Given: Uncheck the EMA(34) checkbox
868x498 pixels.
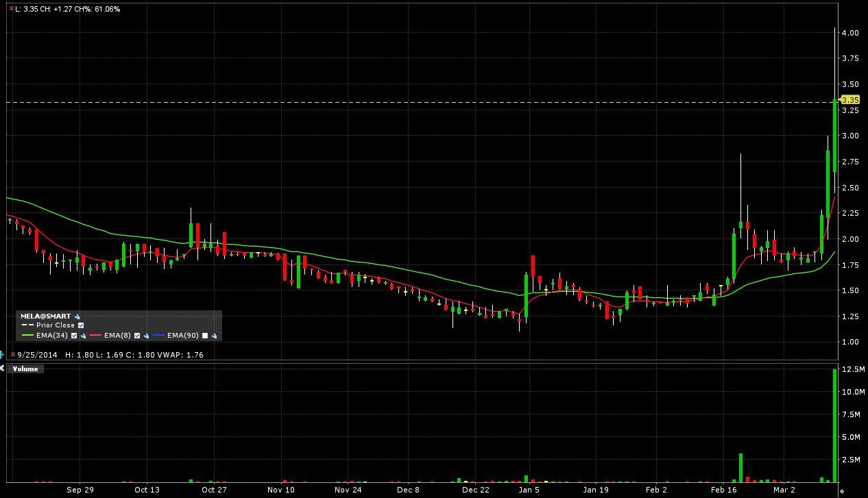Looking at the screenshot, I should [74, 336].
